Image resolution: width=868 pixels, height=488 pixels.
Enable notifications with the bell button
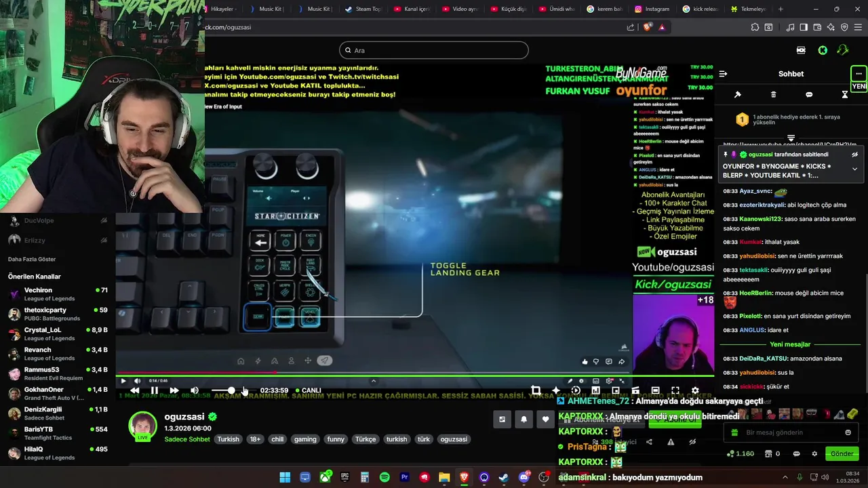pos(524,420)
